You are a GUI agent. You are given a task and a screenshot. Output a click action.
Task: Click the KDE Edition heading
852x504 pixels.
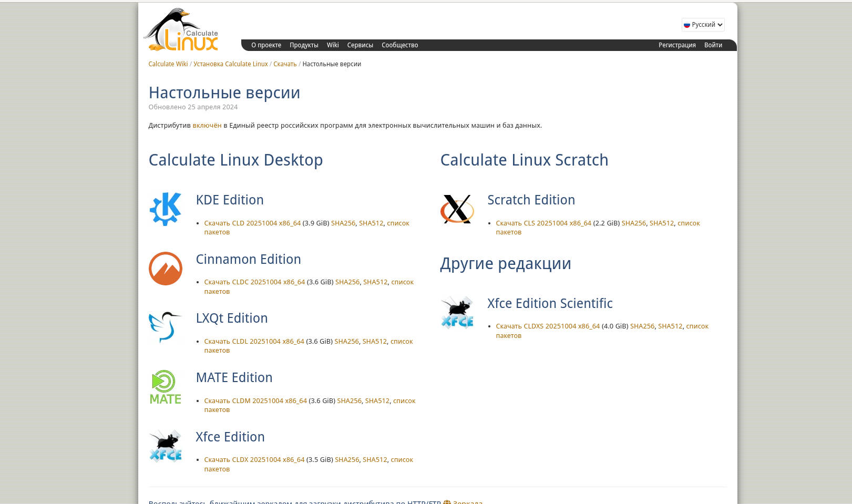(230, 200)
